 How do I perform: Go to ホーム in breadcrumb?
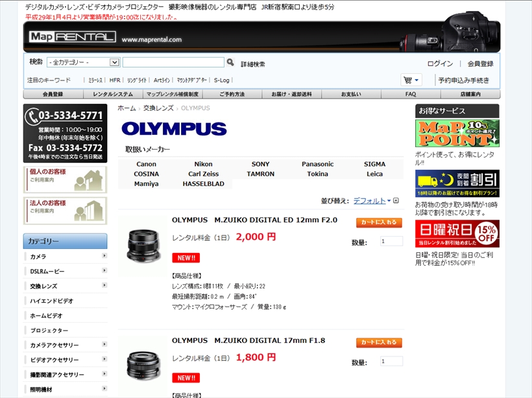point(127,108)
